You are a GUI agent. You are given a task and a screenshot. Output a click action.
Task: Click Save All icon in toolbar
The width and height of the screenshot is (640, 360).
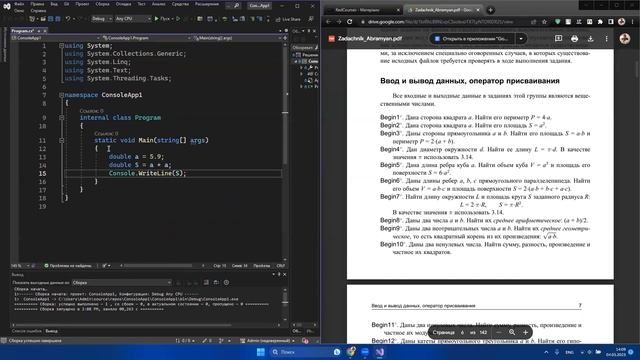pos(58,19)
